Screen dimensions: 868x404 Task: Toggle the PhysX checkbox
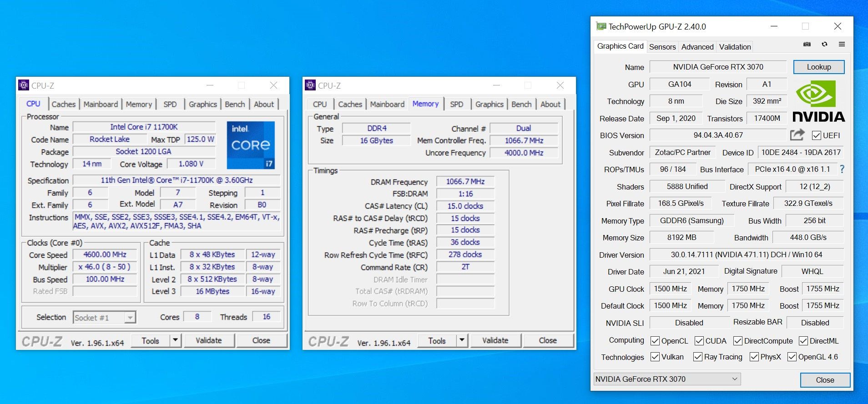[x=754, y=357]
